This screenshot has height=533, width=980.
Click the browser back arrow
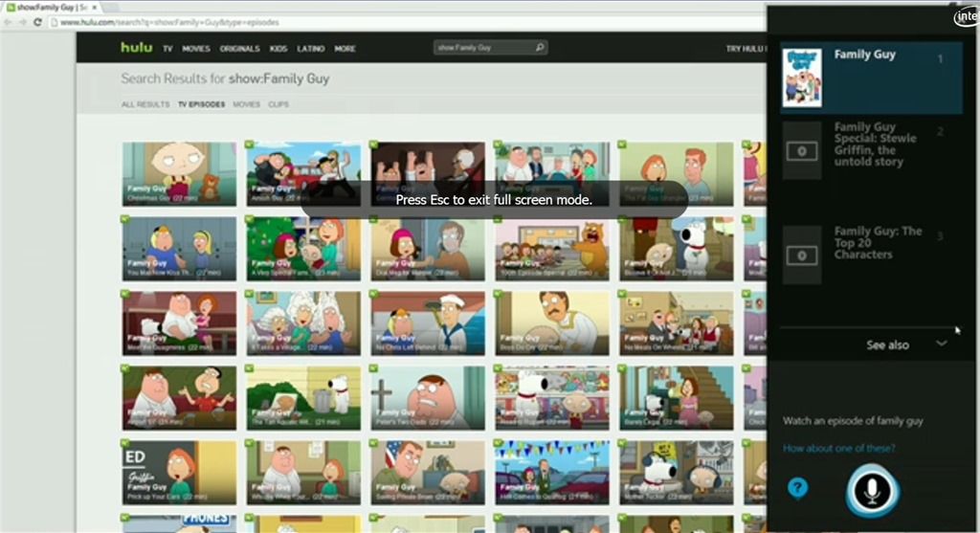[x=8, y=22]
